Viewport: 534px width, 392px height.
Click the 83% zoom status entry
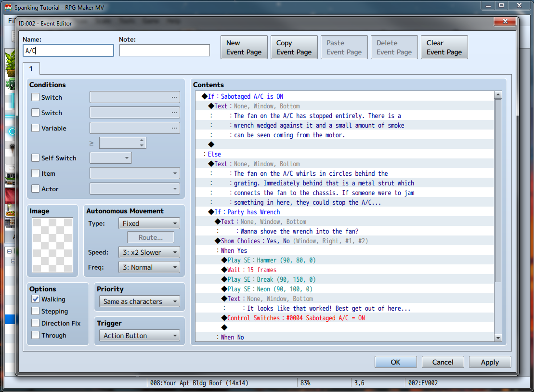pos(305,383)
